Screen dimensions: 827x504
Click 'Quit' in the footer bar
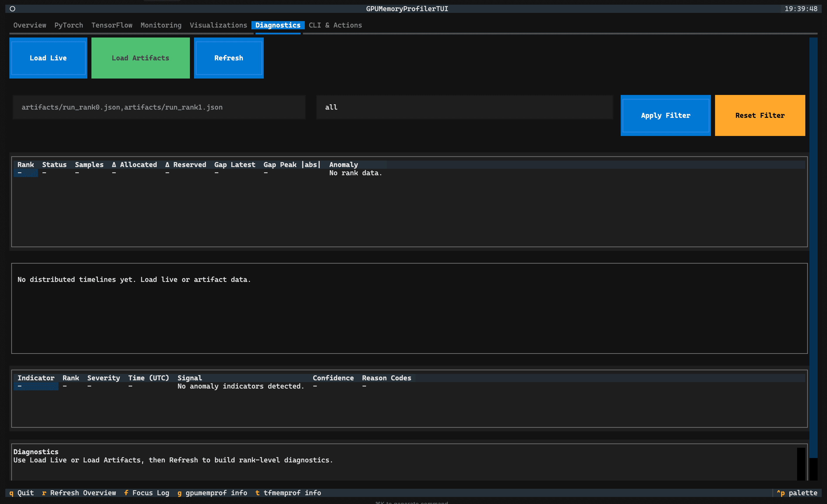tap(21, 493)
